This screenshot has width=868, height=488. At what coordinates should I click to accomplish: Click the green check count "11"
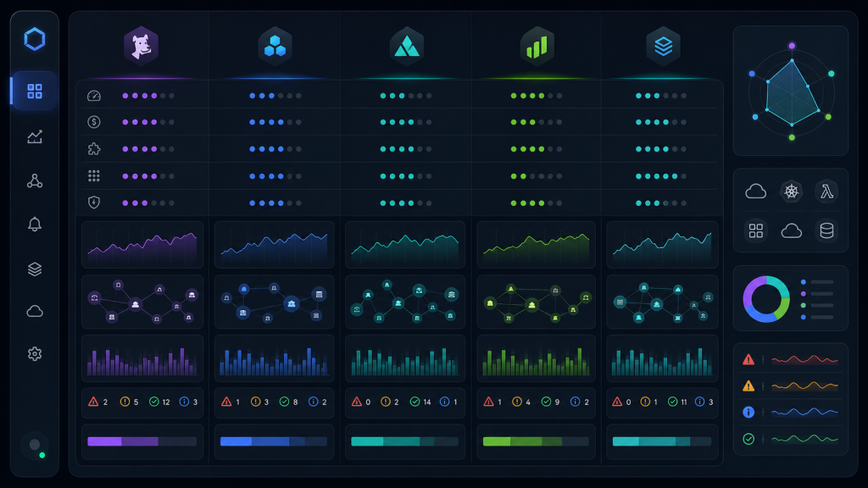point(684,402)
